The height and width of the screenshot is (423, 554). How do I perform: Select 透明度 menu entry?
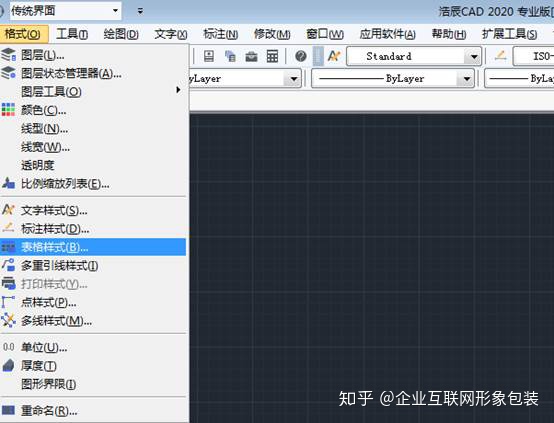coord(93,165)
